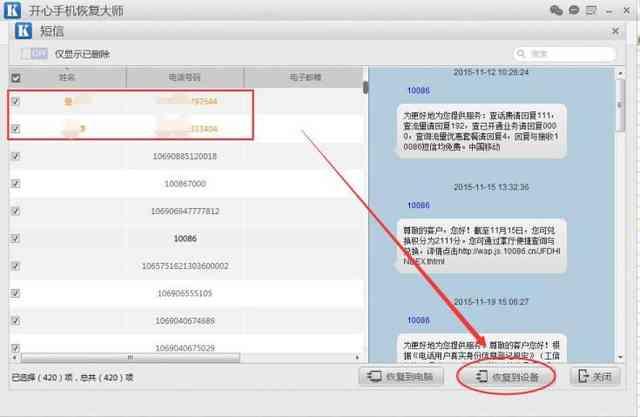Screen dimensions: 640x417
Task: Click the app logo in the main title bar
Action: 12,10
